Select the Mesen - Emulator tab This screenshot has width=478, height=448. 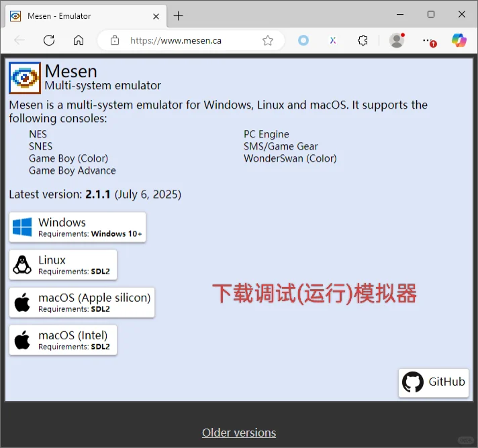(86, 16)
